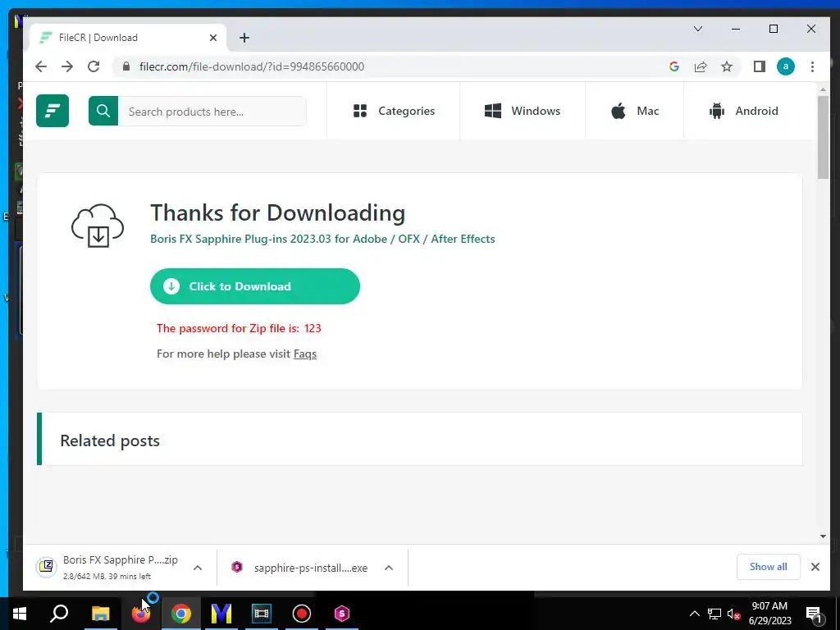
Task: Open the Windows Start menu
Action: 20,614
